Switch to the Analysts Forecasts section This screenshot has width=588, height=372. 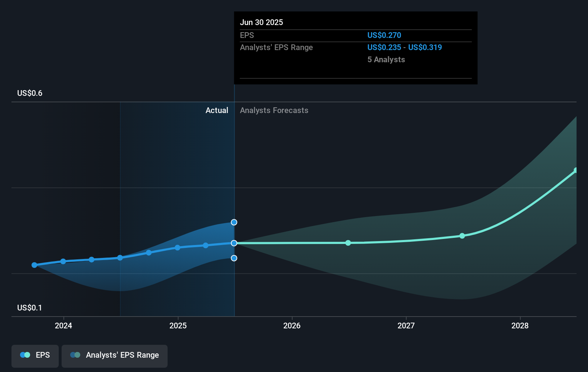click(x=274, y=110)
